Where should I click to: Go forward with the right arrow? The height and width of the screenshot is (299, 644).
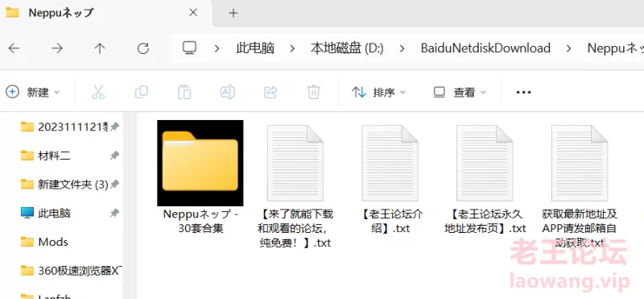[56, 48]
